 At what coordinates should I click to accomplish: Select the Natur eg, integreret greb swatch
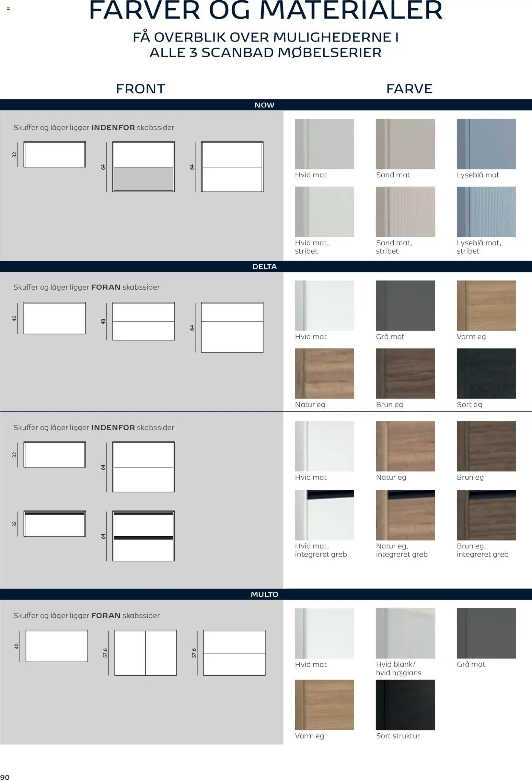point(405,515)
